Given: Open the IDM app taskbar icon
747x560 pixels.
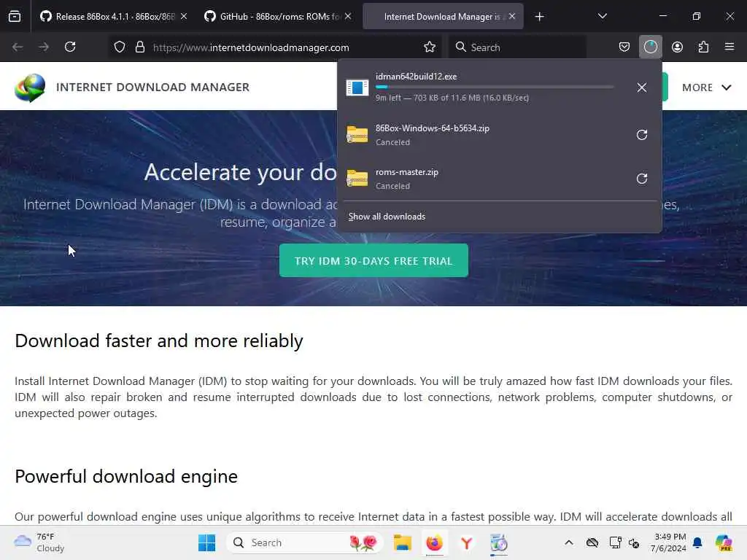Looking at the screenshot, I should pyautogui.click(x=499, y=542).
